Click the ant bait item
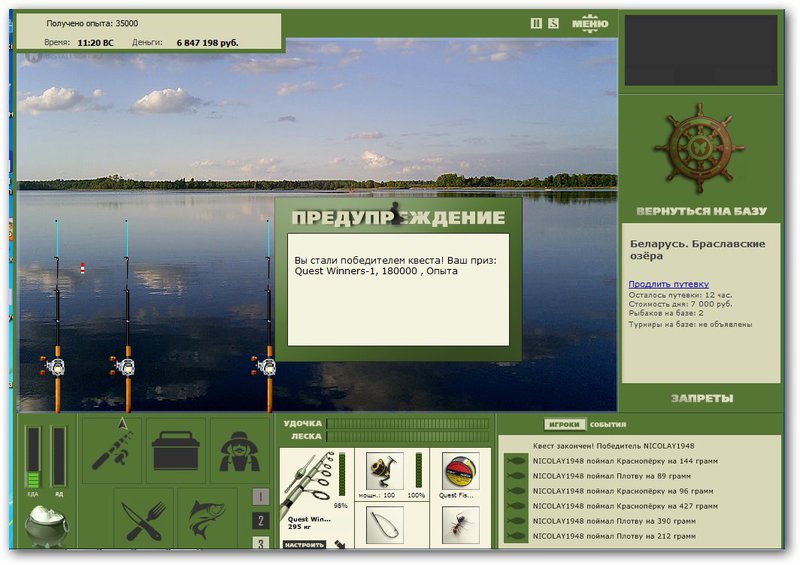The height and width of the screenshot is (565, 800). [x=461, y=525]
